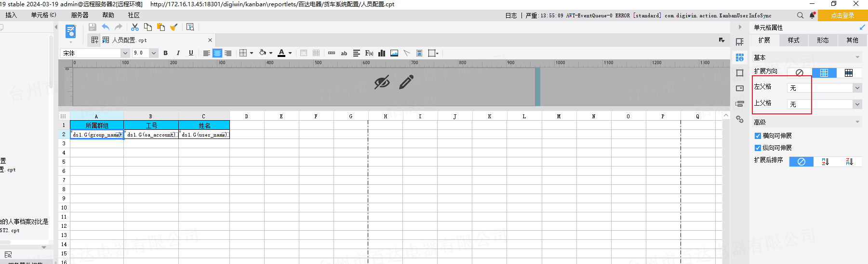Image resolution: width=868 pixels, height=264 pixels.
Task: Insert an image into the cell
Action: (394, 53)
